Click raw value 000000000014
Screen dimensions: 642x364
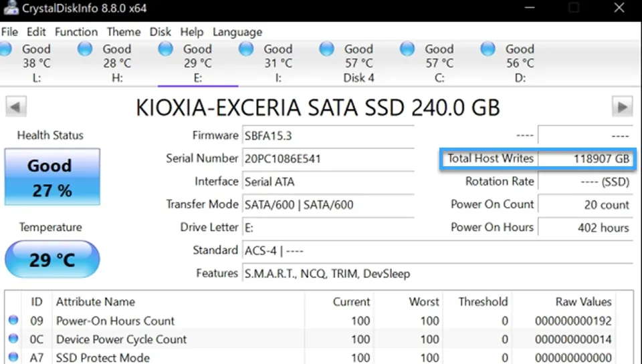tap(573, 339)
